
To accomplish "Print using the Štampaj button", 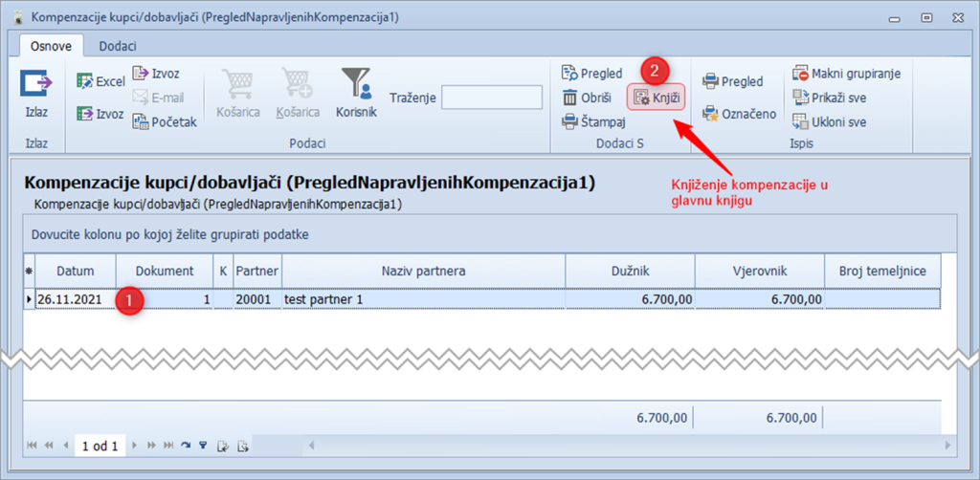I will [x=593, y=121].
